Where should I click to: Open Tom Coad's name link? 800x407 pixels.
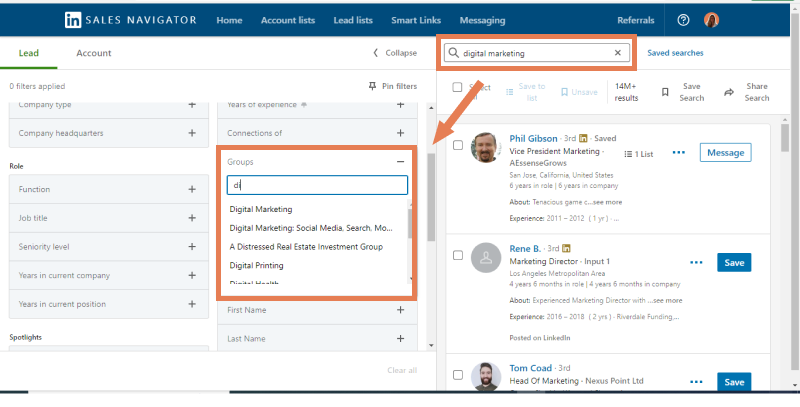531,368
